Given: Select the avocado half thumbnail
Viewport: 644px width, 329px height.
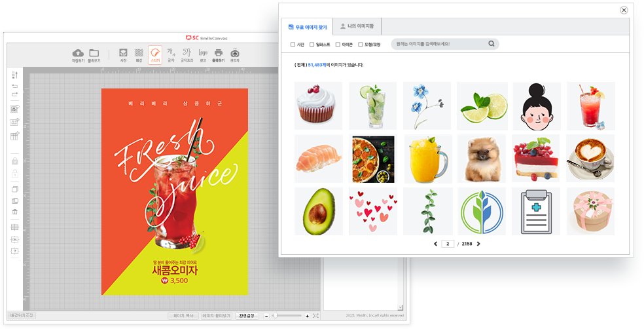Looking at the screenshot, I should pos(318,212).
